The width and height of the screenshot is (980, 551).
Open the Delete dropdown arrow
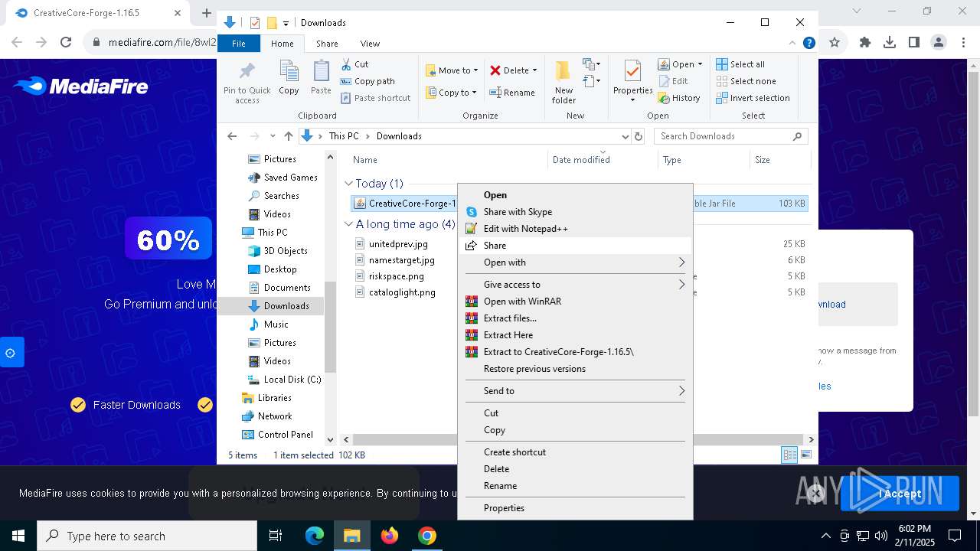tap(534, 70)
